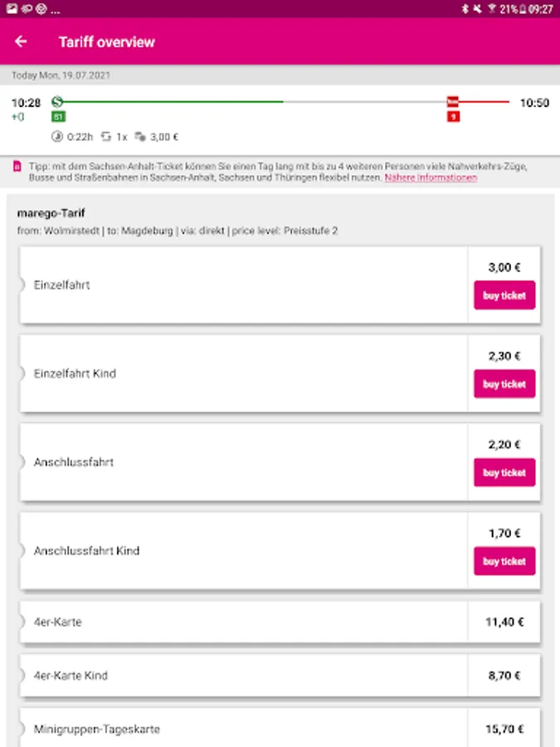Buy ticket for Anschlussfahrt
The width and height of the screenshot is (560, 747).
tap(504, 472)
